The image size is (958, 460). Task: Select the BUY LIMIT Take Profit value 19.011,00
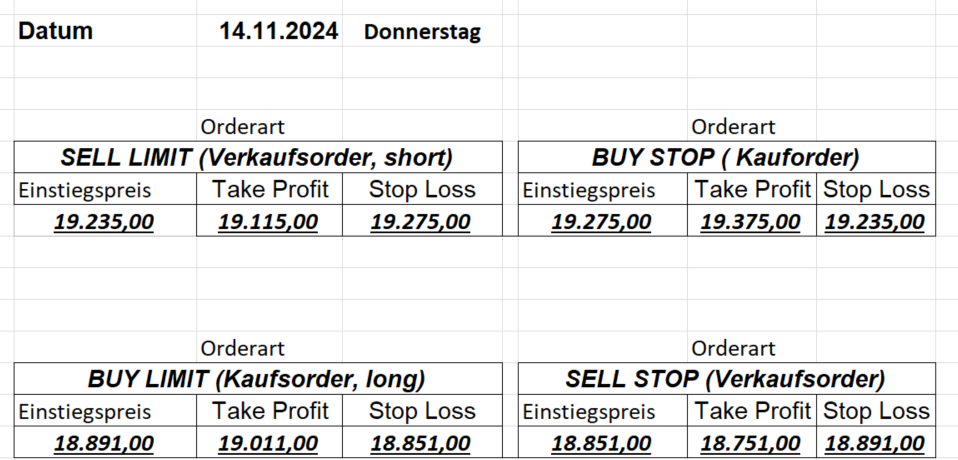point(268,443)
